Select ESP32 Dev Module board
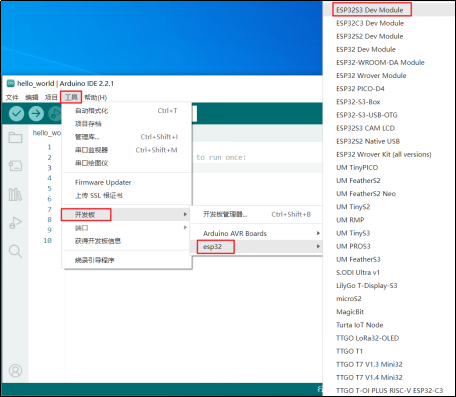 pyautogui.click(x=389, y=49)
